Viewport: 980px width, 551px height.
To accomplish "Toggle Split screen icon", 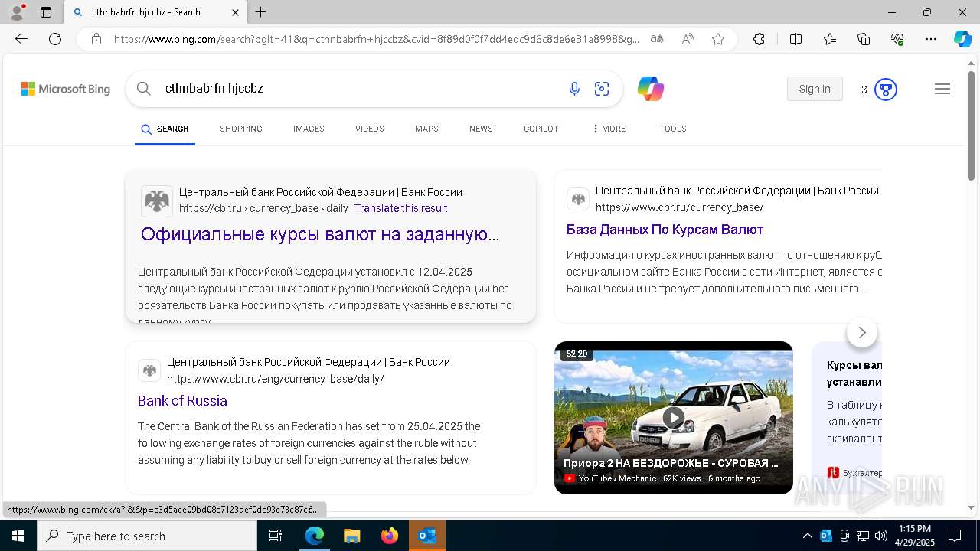I will coord(795,39).
